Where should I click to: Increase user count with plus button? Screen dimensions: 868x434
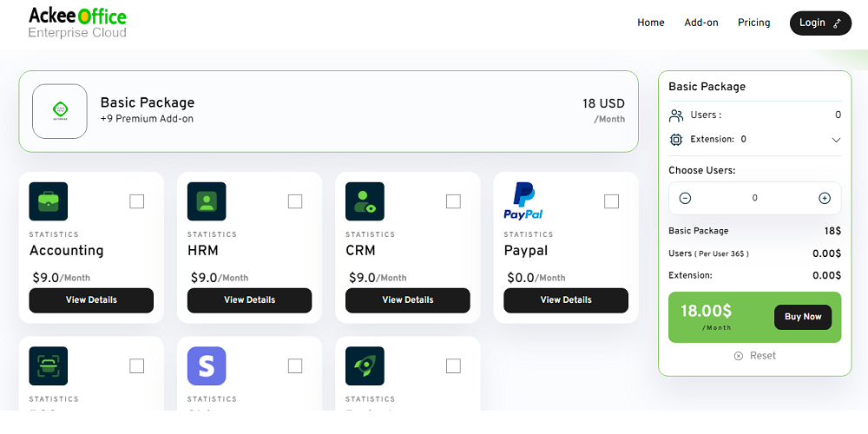tap(825, 198)
